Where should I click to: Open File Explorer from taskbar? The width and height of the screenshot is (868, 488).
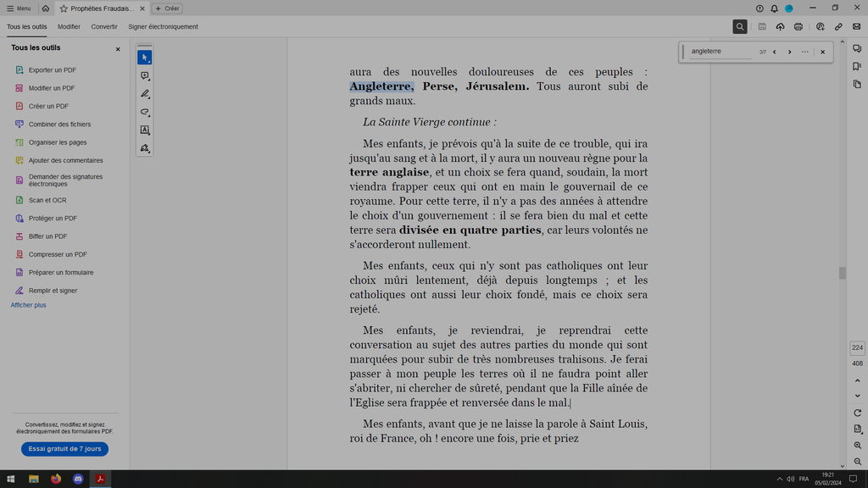pos(34,480)
